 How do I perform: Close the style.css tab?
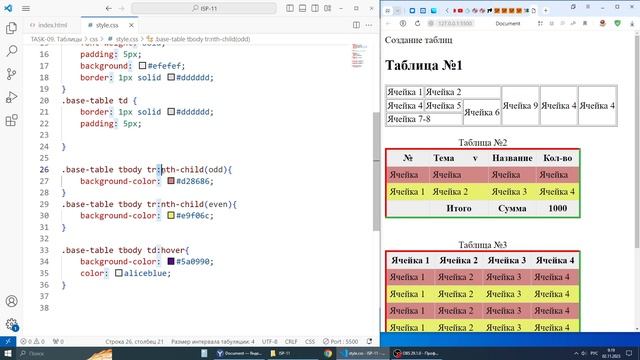[x=131, y=25]
